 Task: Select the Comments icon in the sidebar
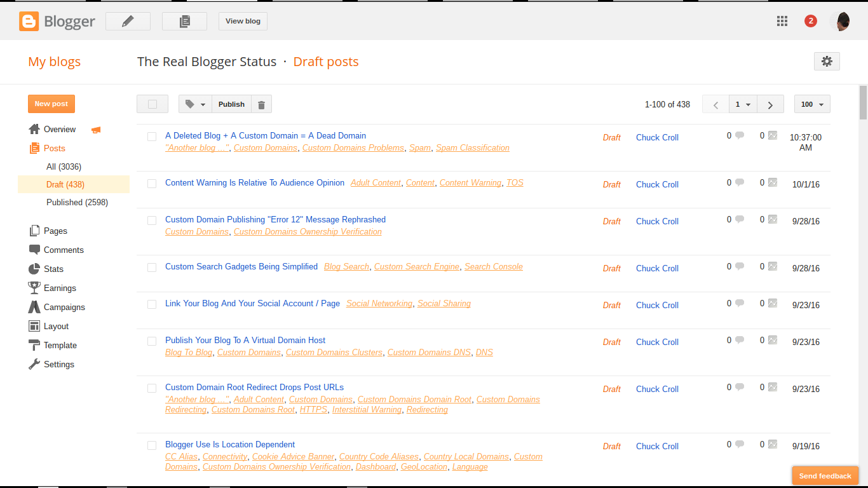tap(35, 250)
